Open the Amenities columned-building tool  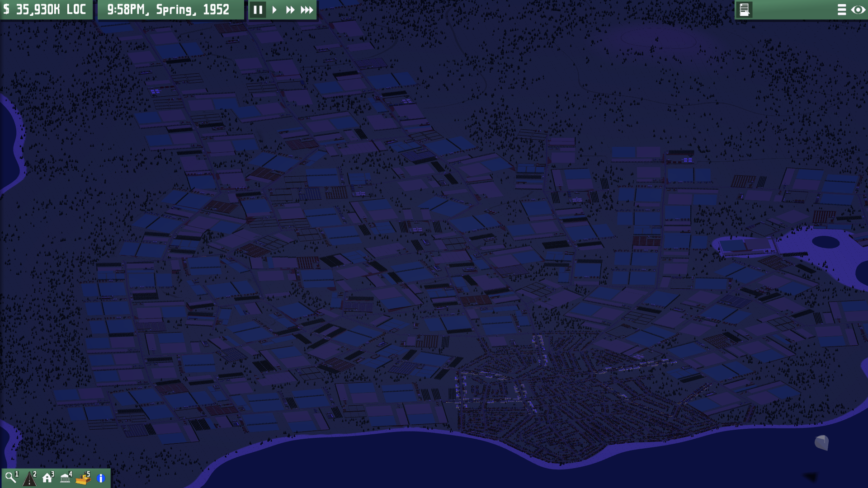point(66,478)
